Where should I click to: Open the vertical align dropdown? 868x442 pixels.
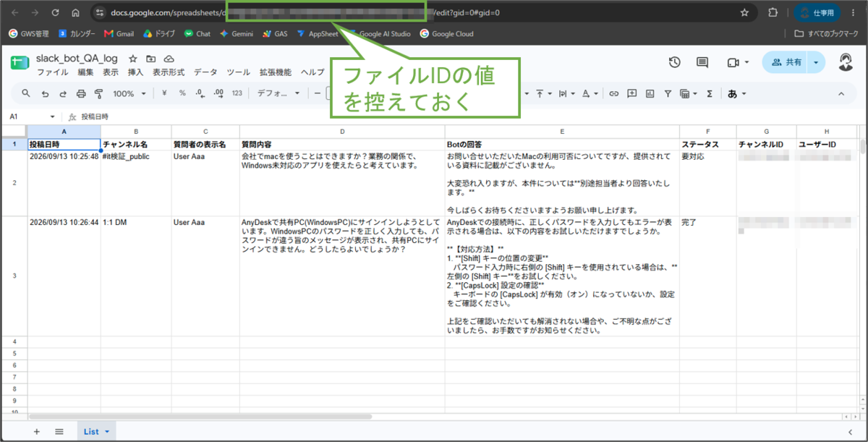coord(542,93)
